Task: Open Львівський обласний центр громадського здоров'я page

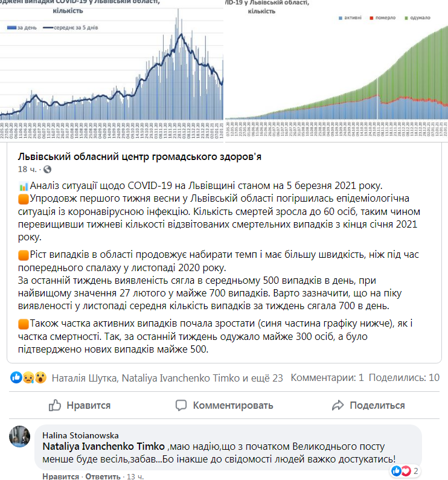Action: (x=140, y=156)
